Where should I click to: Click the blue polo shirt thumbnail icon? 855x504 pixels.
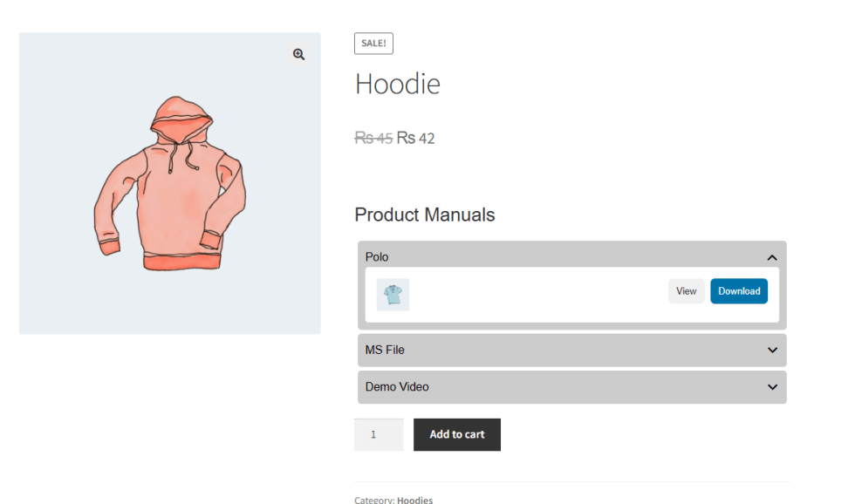(x=393, y=295)
